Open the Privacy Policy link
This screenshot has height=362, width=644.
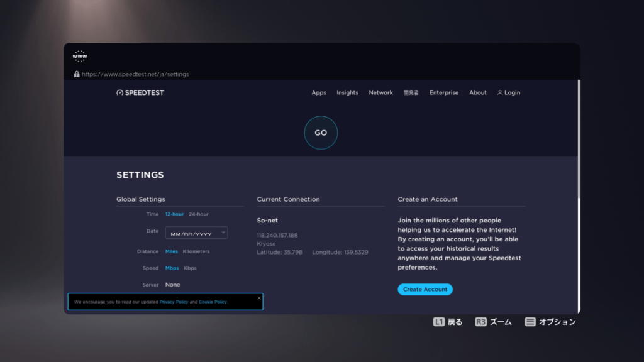click(174, 302)
